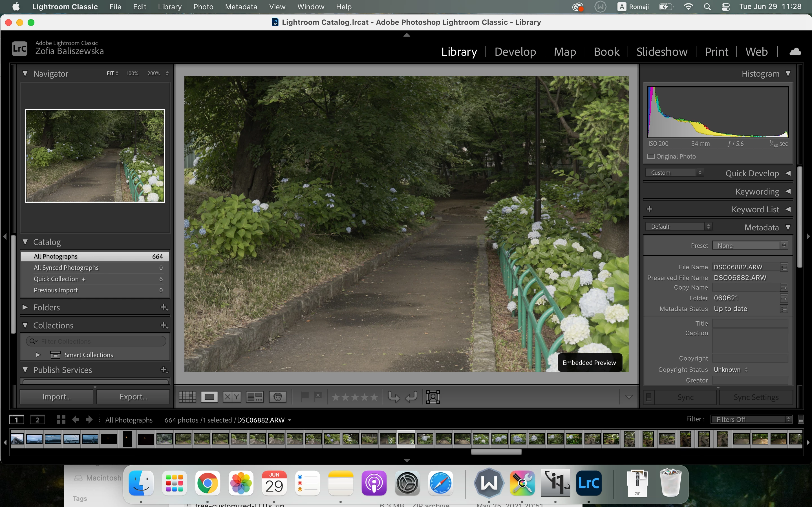Open the Metadata menu
812x507 pixels.
(241, 7)
